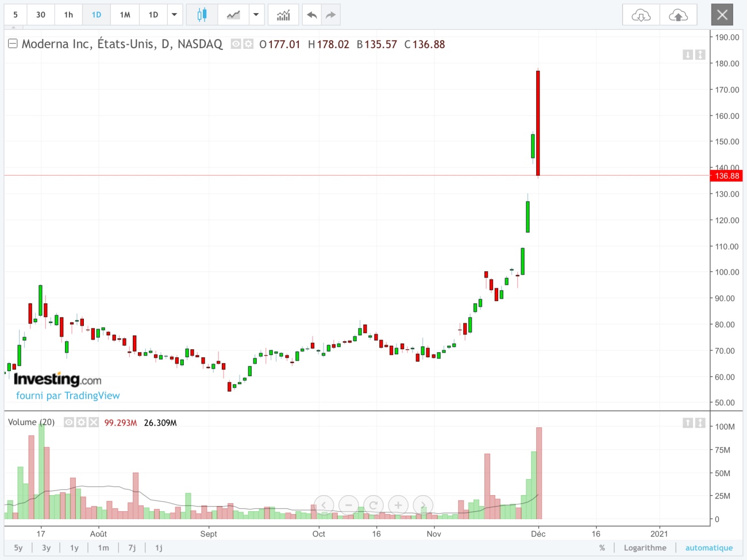The width and height of the screenshot is (747, 560).
Task: Open Moderna Inc series settings gear
Action: click(248, 44)
